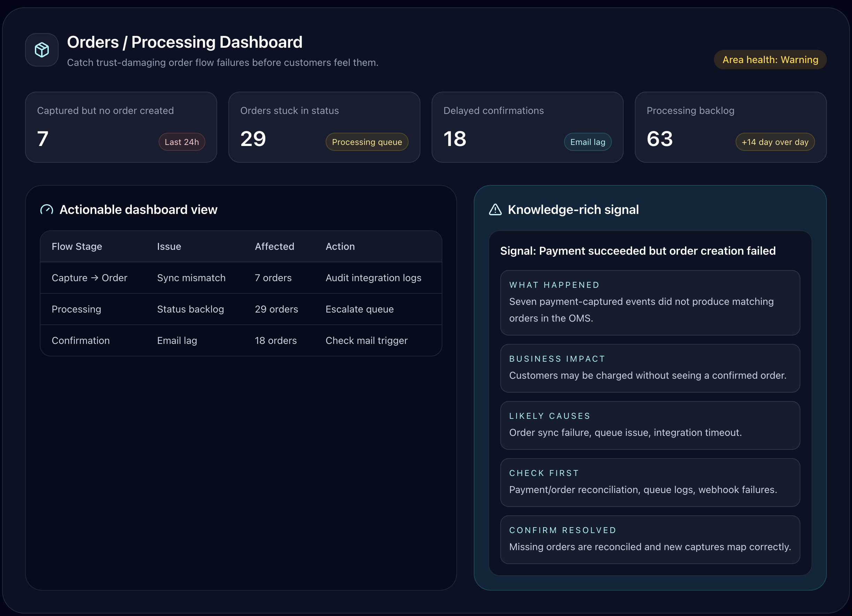Screen dimensions: 852x616
Task: Select the Processing queue badge
Action: tap(366, 142)
